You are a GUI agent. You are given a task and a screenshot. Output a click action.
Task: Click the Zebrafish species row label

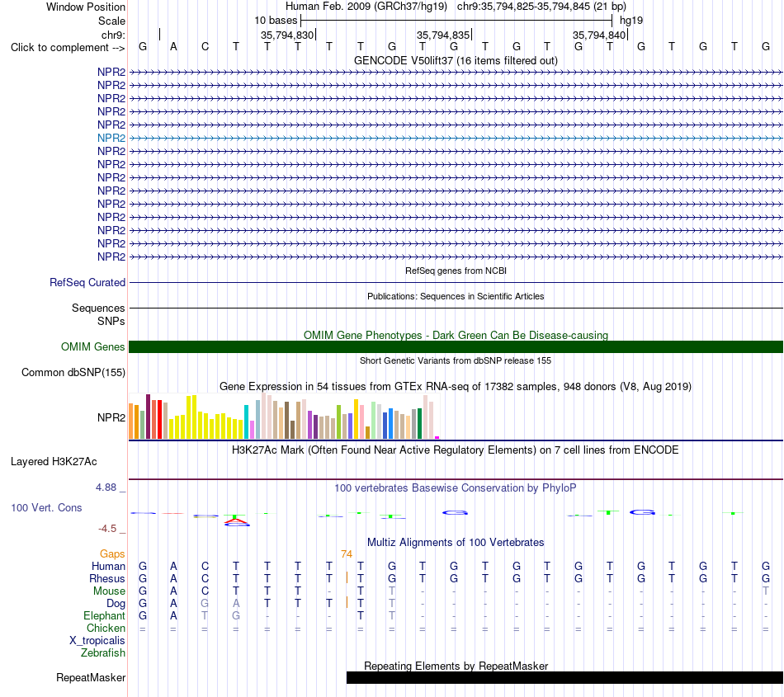pyautogui.click(x=103, y=652)
